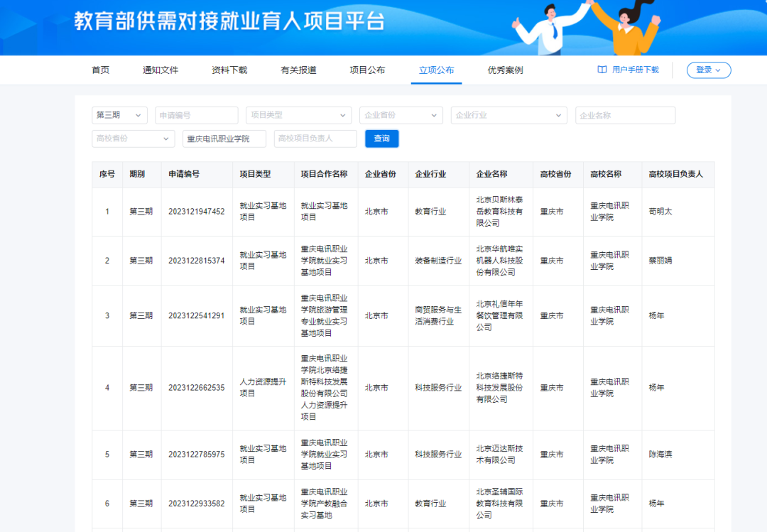Select the 立项公布 tab
This screenshot has width=767, height=532.
436,70
